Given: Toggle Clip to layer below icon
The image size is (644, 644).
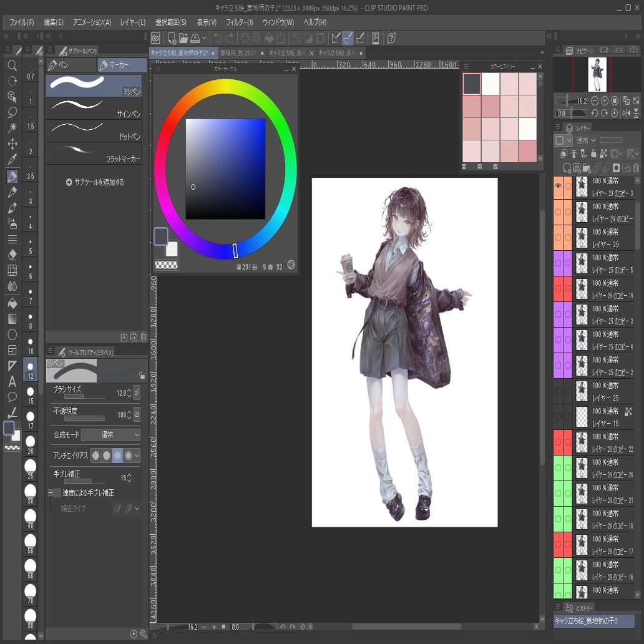Looking at the screenshot, I should 565,154.
